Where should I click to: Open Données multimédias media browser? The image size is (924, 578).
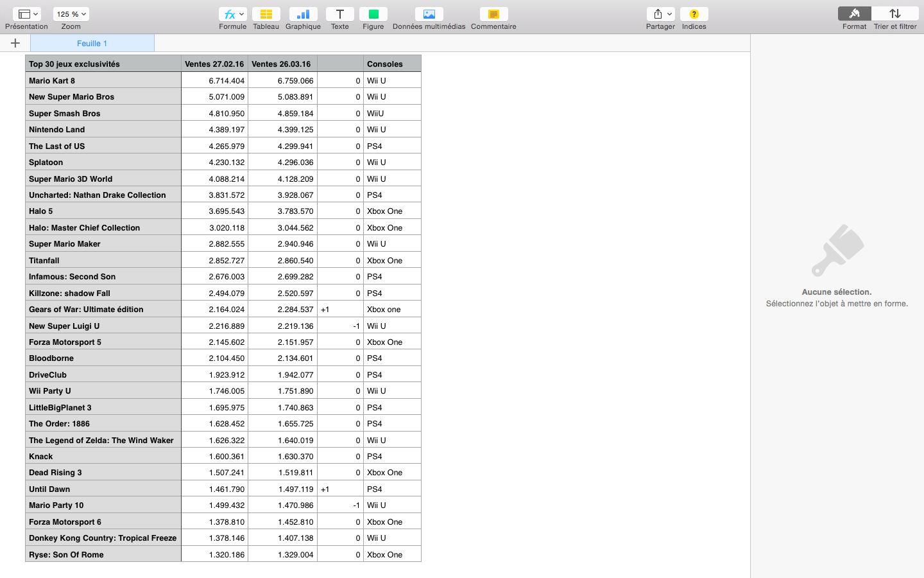pyautogui.click(x=429, y=14)
